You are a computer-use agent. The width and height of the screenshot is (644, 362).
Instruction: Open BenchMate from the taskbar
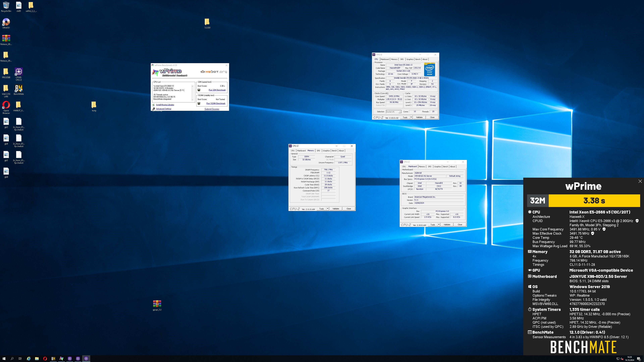tap(53, 358)
